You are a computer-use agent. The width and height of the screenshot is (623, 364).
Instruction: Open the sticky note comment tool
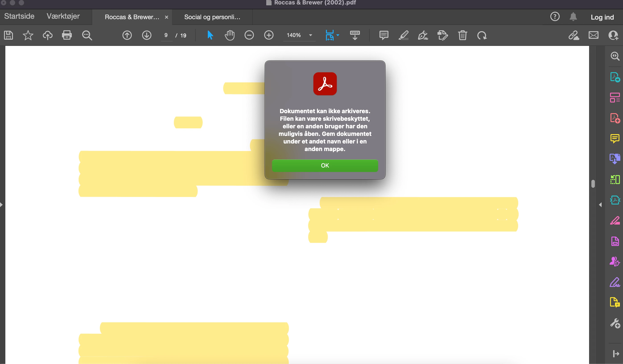click(x=384, y=35)
